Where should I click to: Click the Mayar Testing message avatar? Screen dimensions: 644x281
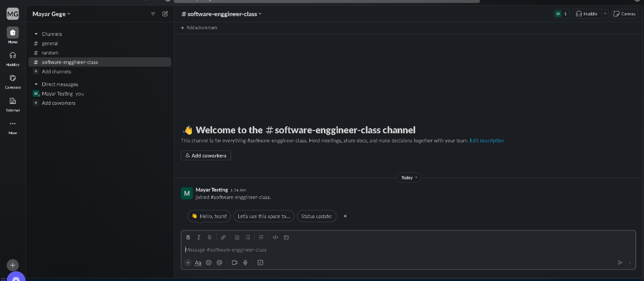pos(187,193)
